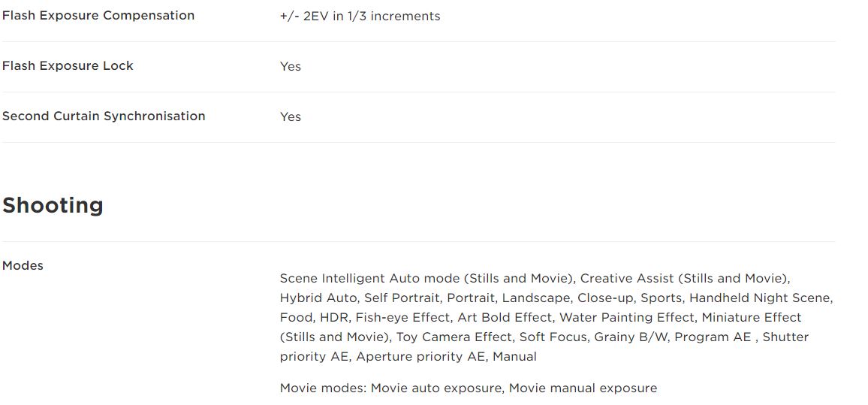Click the Modes row label
The height and width of the screenshot is (405, 868).
point(23,265)
